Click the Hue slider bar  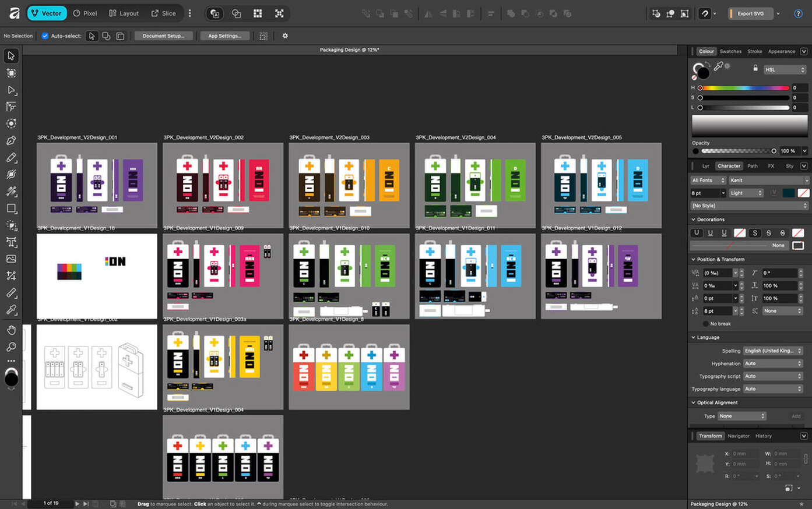pyautogui.click(x=744, y=88)
